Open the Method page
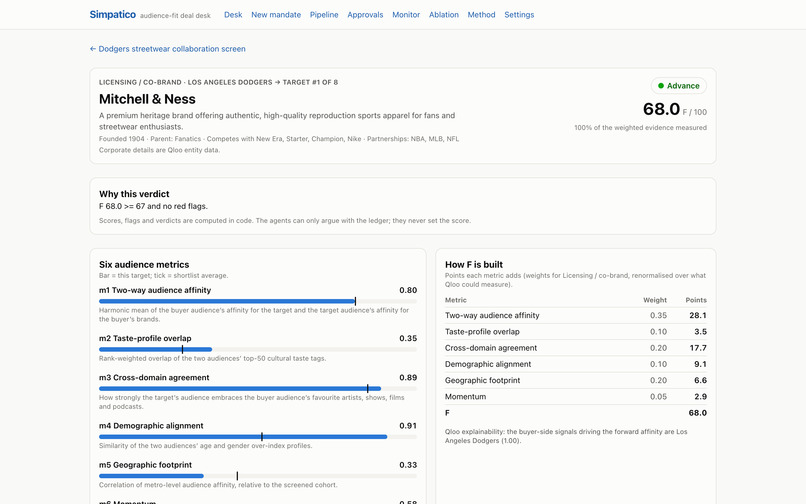This screenshot has width=806, height=504. (481, 15)
